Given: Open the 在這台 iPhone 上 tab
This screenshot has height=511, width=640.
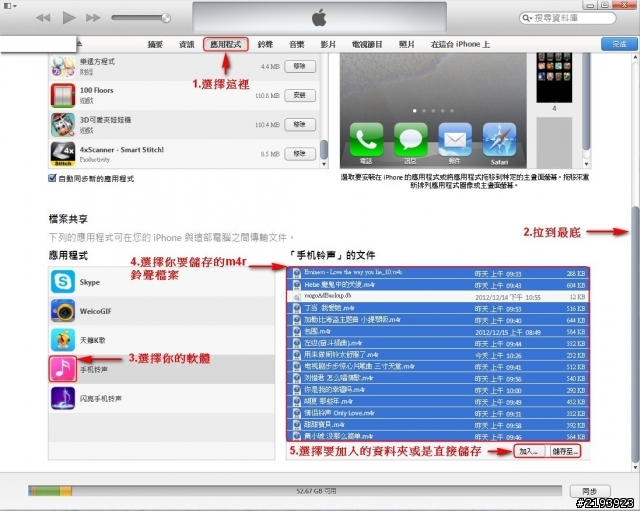Looking at the screenshot, I should coord(460,44).
